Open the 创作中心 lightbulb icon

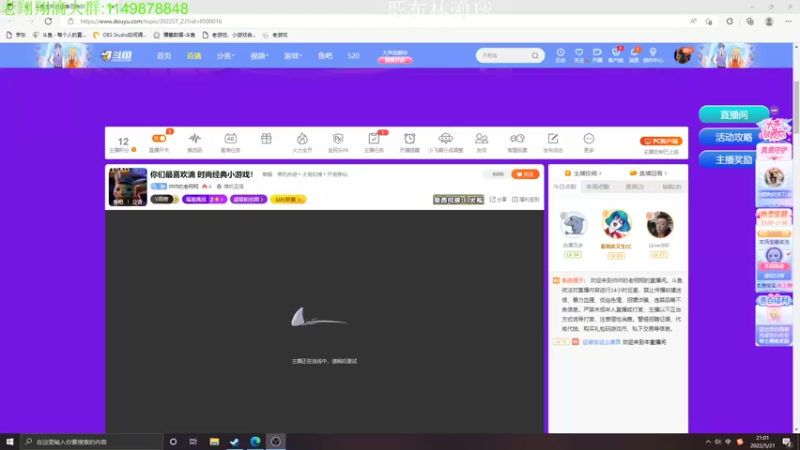coord(653,55)
